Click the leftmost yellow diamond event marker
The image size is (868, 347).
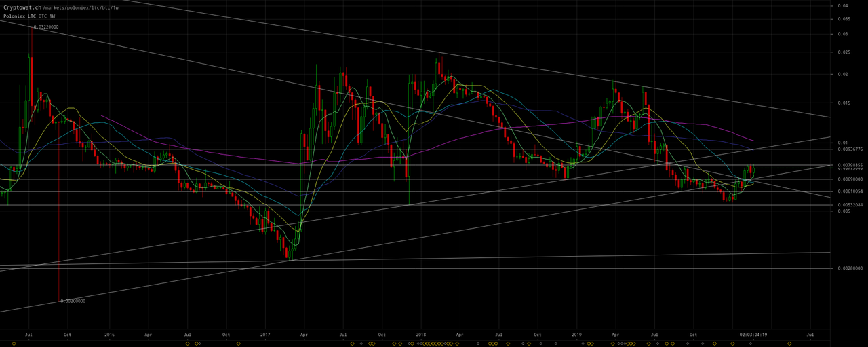point(14,344)
